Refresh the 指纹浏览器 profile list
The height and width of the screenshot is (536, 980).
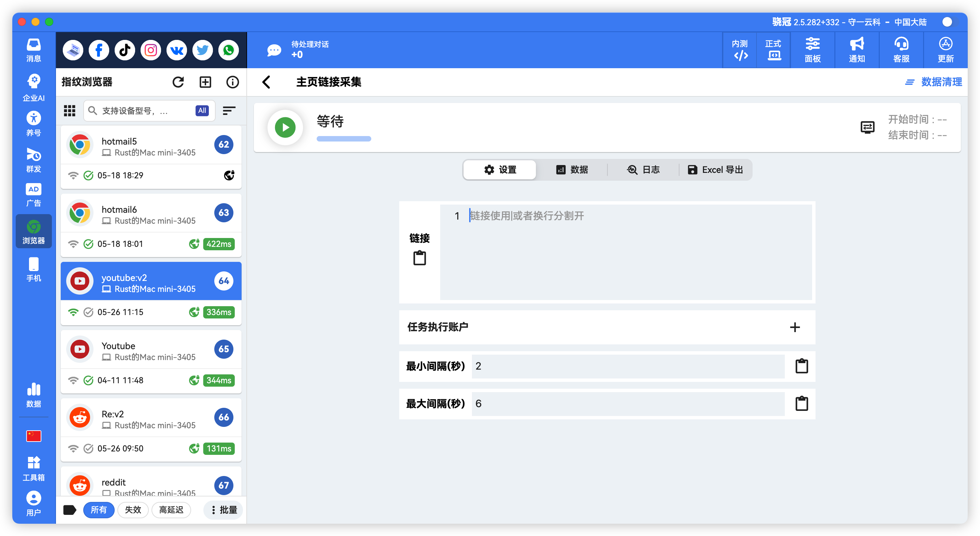coord(178,82)
